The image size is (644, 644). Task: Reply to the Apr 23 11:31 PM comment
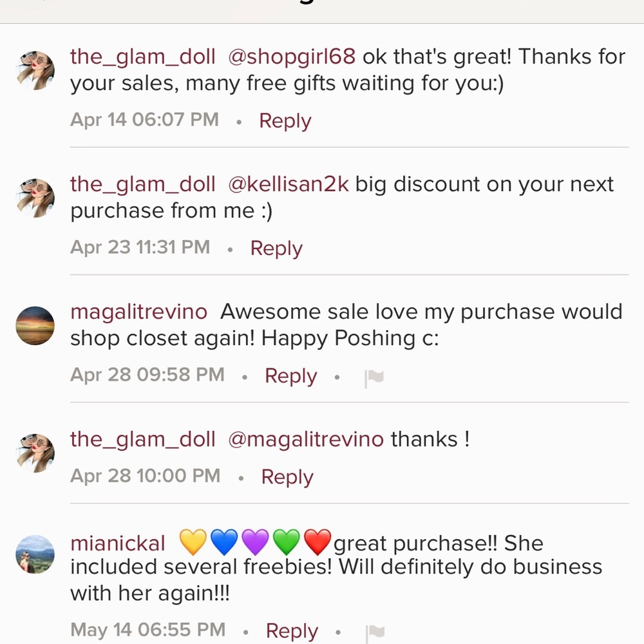coord(276,248)
